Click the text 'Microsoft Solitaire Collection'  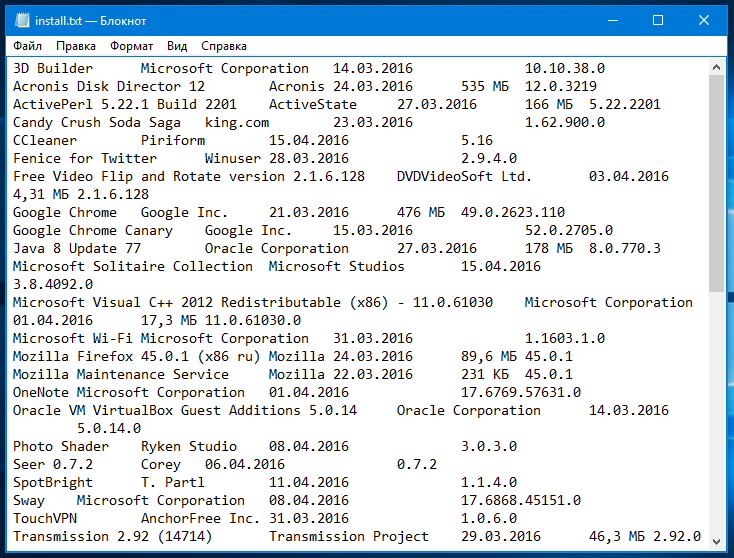[x=132, y=266]
